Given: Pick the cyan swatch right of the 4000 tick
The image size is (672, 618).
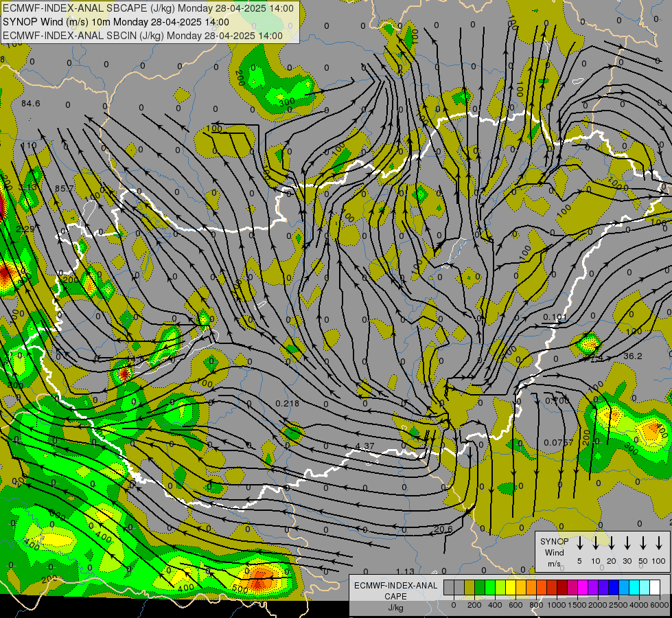Looking at the screenshot, I should [645, 588].
